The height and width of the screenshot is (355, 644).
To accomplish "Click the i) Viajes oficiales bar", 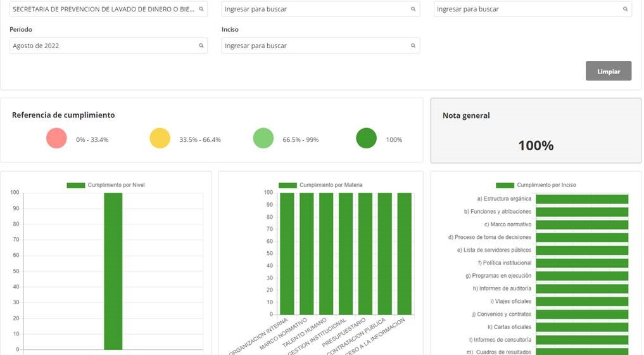I will coord(582,302).
